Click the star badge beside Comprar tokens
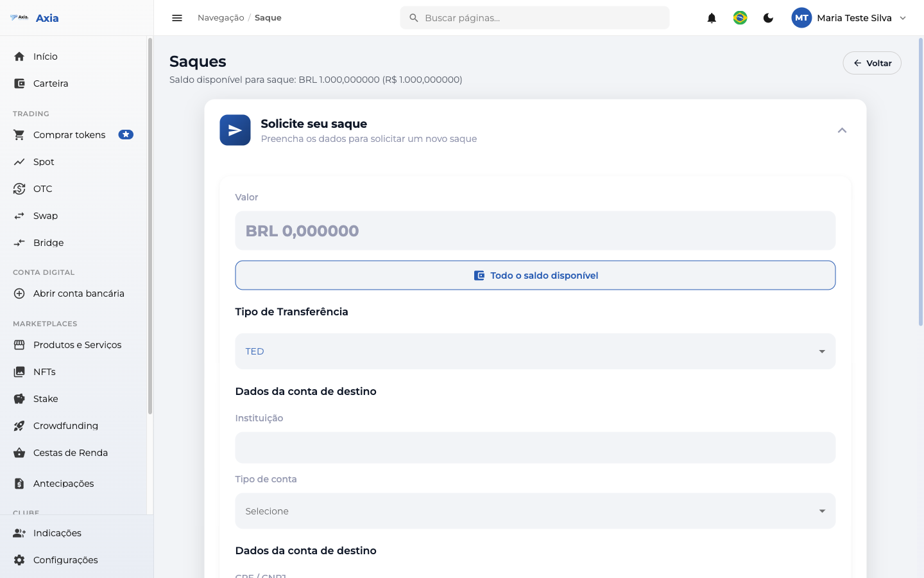 click(126, 135)
